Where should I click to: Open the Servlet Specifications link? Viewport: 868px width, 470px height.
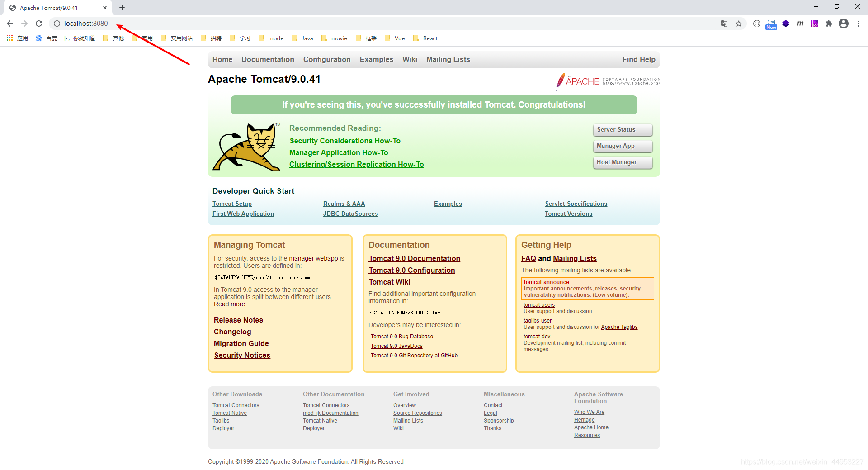[x=576, y=204]
